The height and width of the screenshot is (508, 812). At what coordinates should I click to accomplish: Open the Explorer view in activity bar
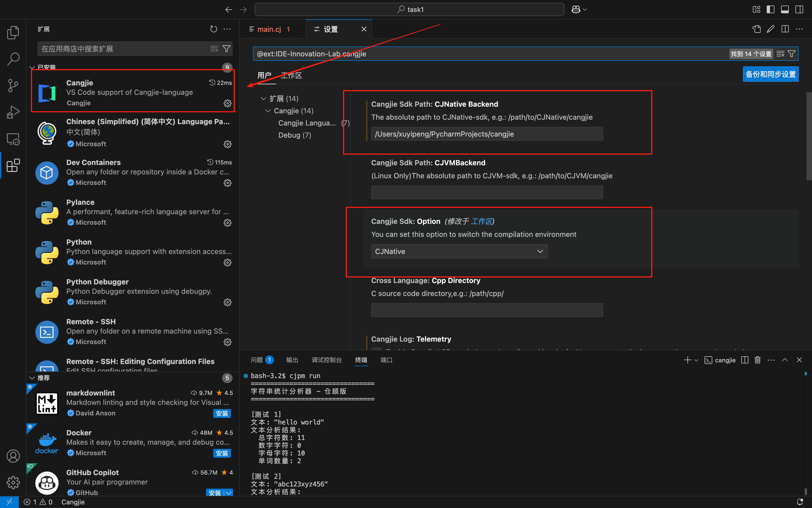[13, 33]
